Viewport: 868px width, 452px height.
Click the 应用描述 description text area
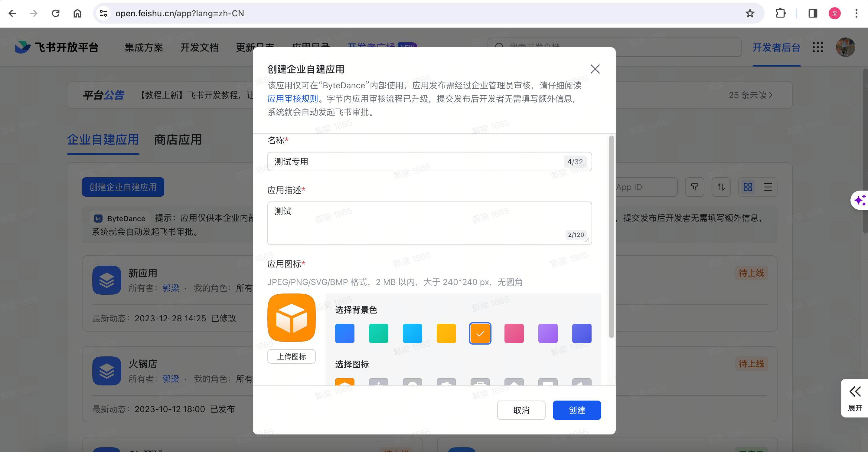429,223
